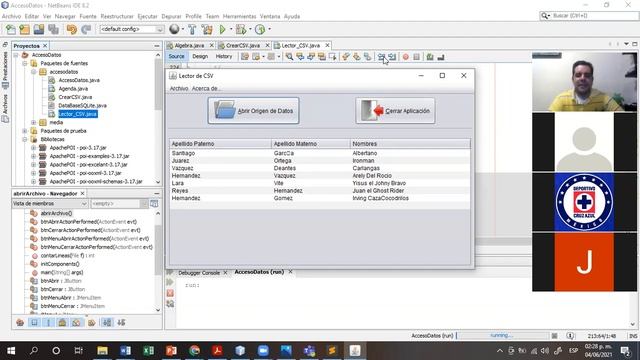640x360 pixels.
Task: Select the Apellido Paterno column header
Action: click(x=220, y=144)
